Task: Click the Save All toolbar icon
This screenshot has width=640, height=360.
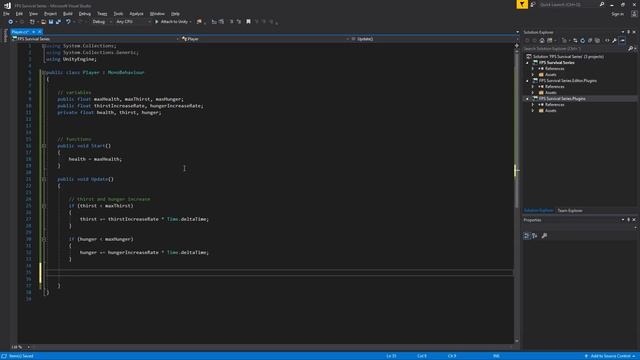Action: (58, 22)
